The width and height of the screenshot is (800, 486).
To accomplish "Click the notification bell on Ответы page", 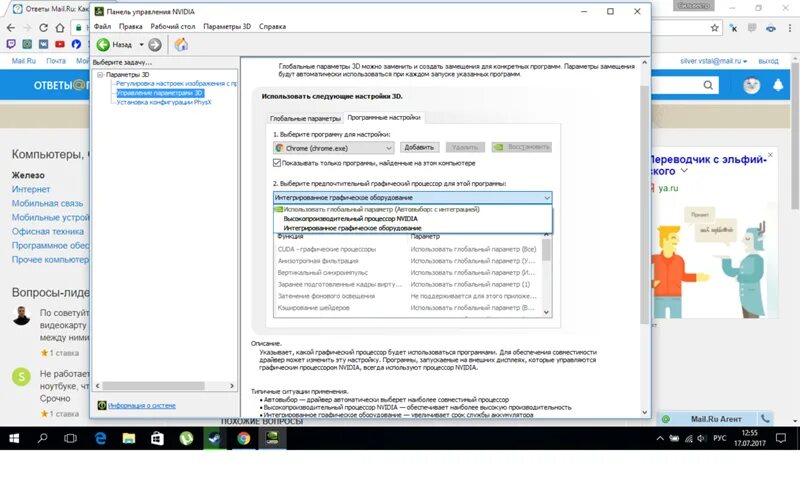I will click(x=778, y=85).
